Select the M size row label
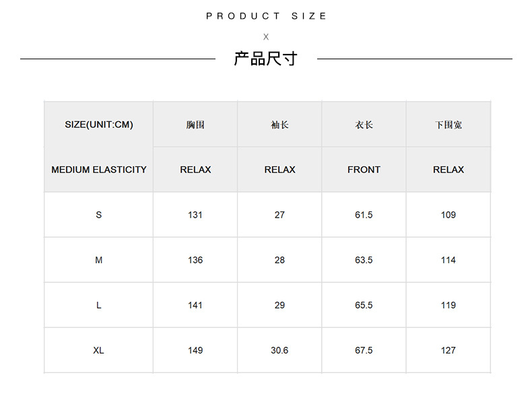This screenshot has height=398, width=532. coord(99,260)
